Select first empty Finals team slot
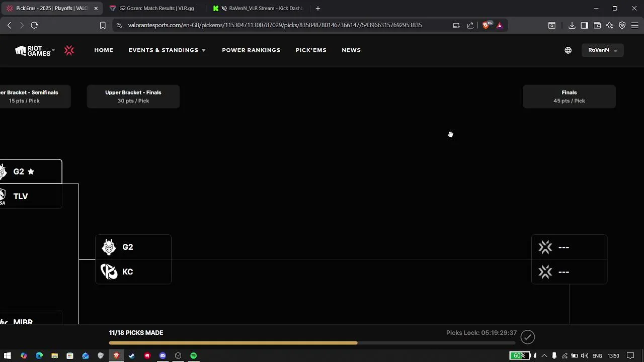The image size is (644, 362). click(x=569, y=247)
